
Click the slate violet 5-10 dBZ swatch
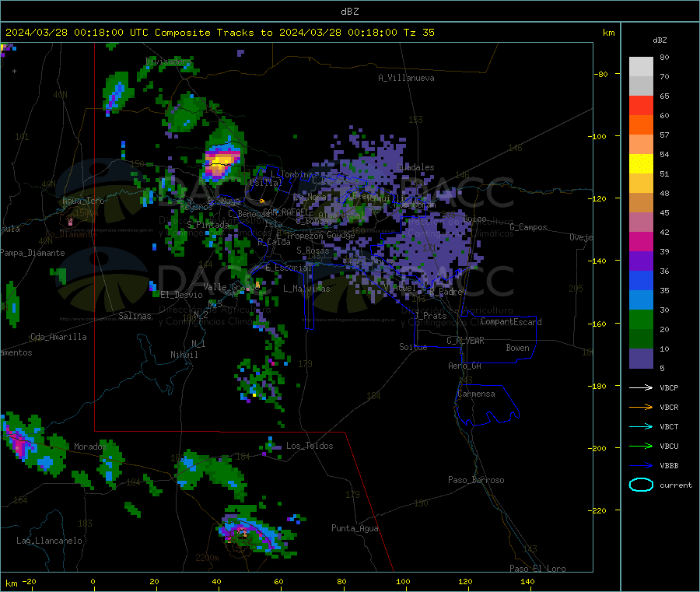[x=641, y=359]
